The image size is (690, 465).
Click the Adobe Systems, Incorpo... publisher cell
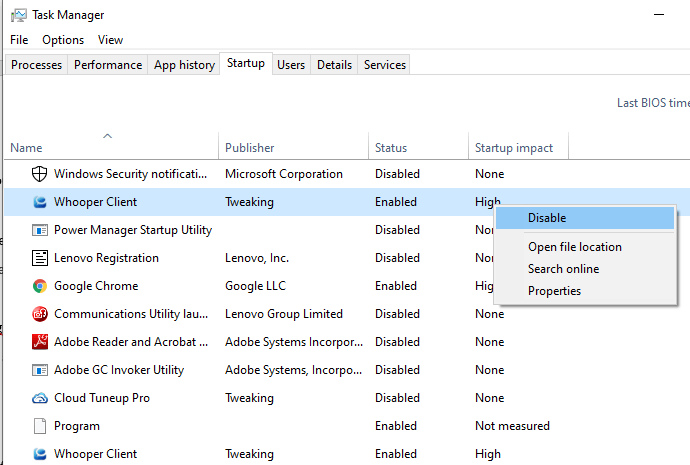pyautogui.click(x=294, y=370)
